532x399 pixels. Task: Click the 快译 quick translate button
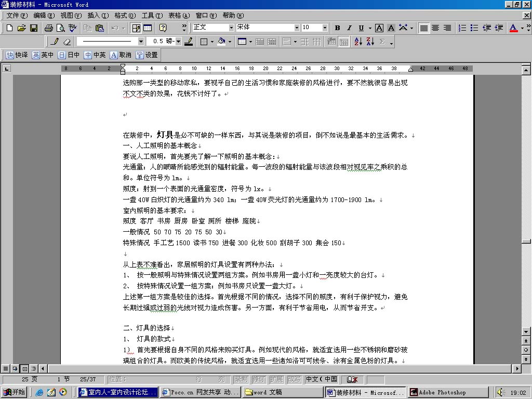pyautogui.click(x=17, y=55)
